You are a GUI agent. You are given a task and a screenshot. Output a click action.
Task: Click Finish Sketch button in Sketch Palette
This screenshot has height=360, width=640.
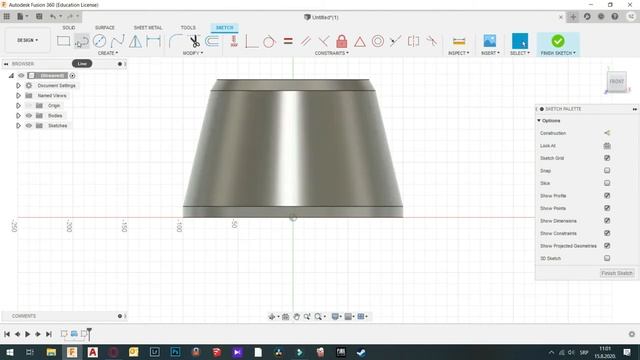[x=617, y=273]
